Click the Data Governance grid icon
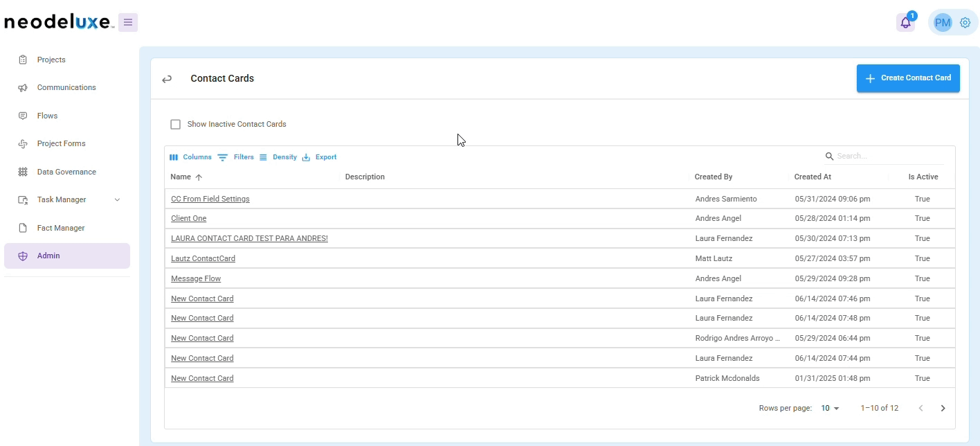This screenshot has height=446, width=980. [23, 172]
